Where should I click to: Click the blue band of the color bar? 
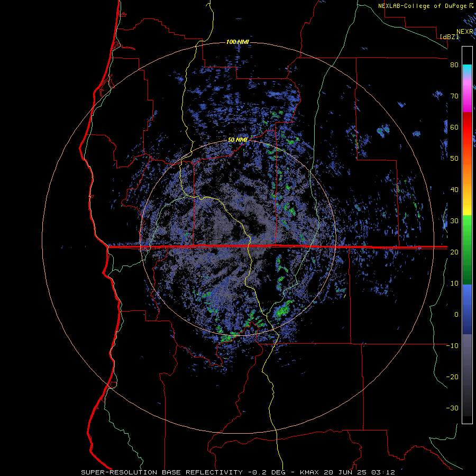click(x=467, y=309)
